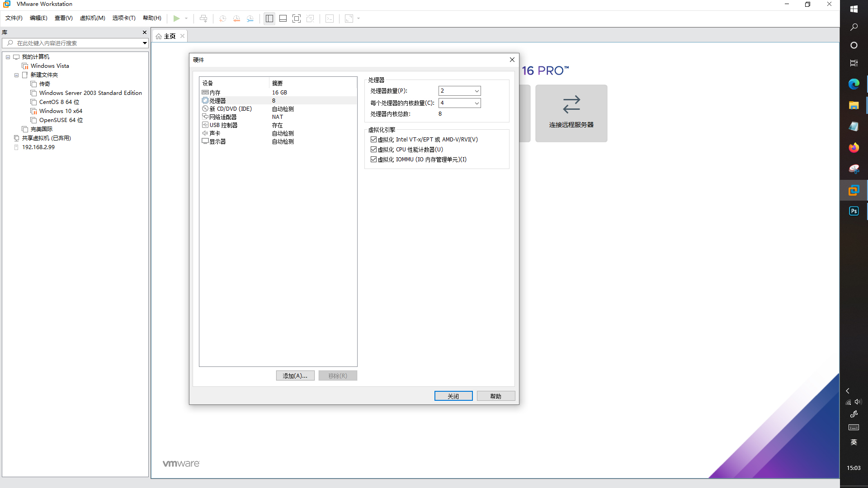
Task: Select CentOS 8 64 位 virtual machine
Action: click(59, 102)
